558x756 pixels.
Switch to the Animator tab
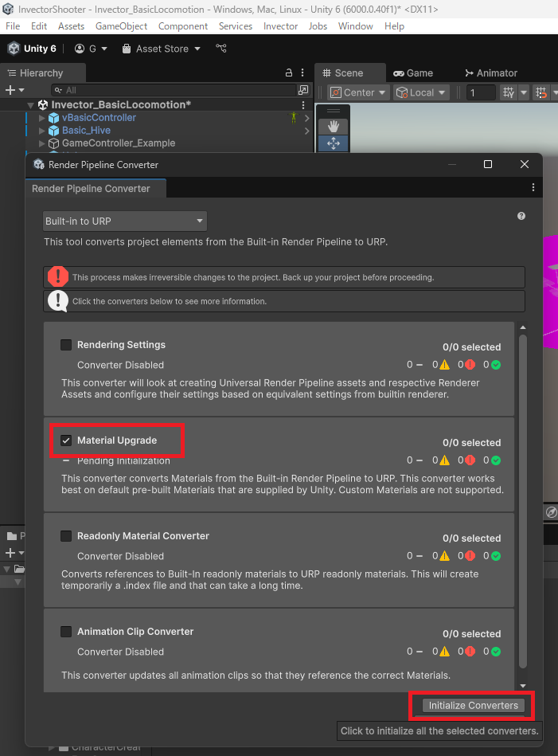(491, 72)
